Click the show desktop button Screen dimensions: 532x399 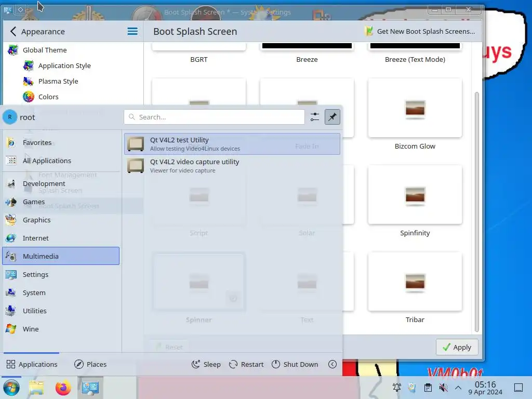518,388
